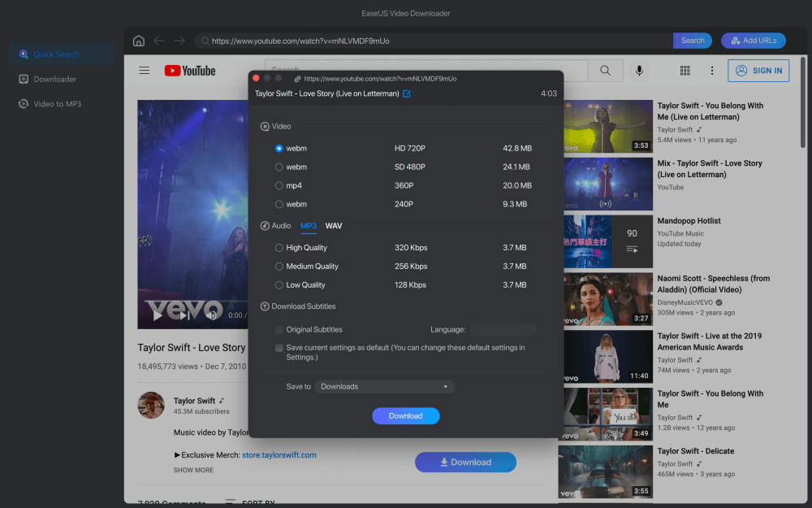The height and width of the screenshot is (508, 812).
Task: Click 'Mandopop Hotlist' playlist title
Action: pos(689,221)
